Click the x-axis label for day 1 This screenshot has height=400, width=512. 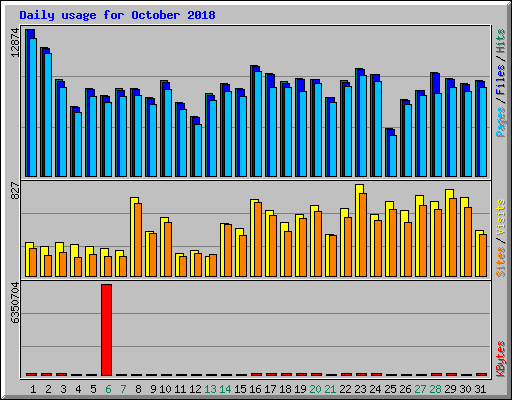(x=33, y=389)
